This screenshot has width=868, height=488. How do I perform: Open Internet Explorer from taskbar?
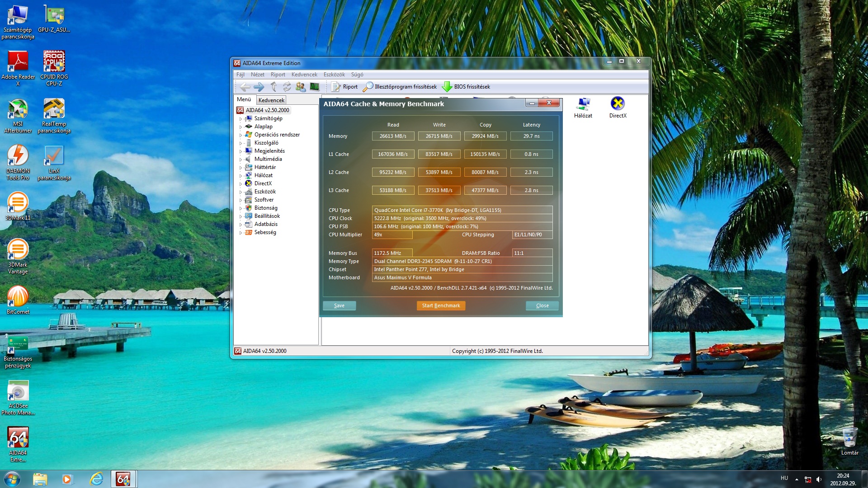point(96,479)
